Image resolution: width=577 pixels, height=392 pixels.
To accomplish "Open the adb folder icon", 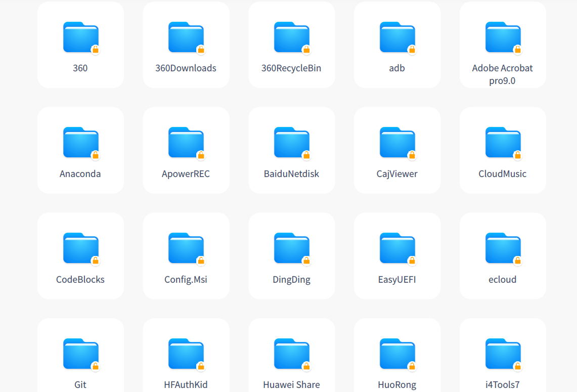I will coord(397,37).
